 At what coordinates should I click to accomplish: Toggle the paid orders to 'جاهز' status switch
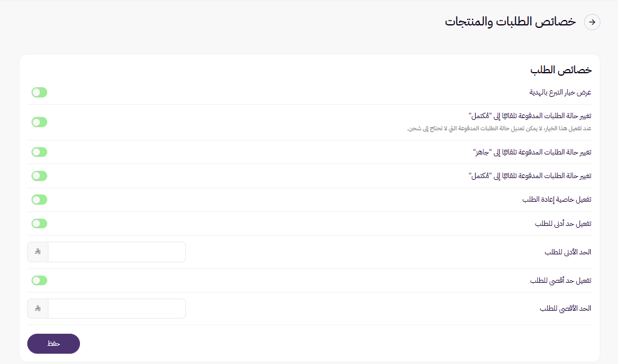coord(39,152)
